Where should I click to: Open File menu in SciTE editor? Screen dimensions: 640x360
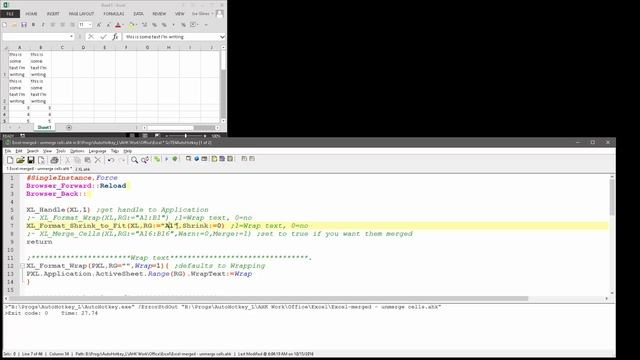8,151
